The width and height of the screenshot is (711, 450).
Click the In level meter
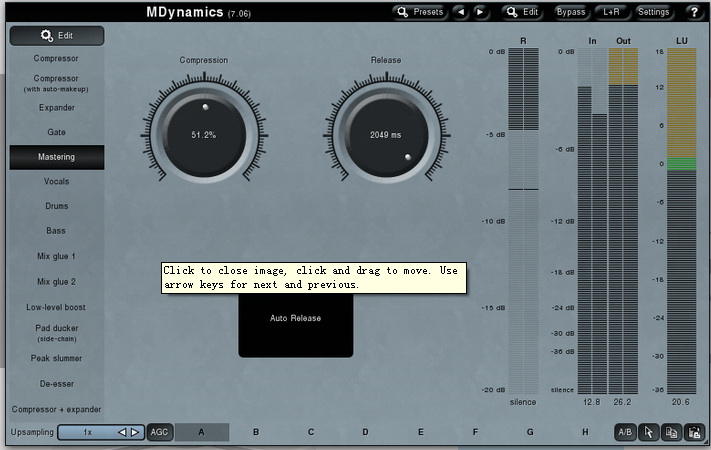592,220
